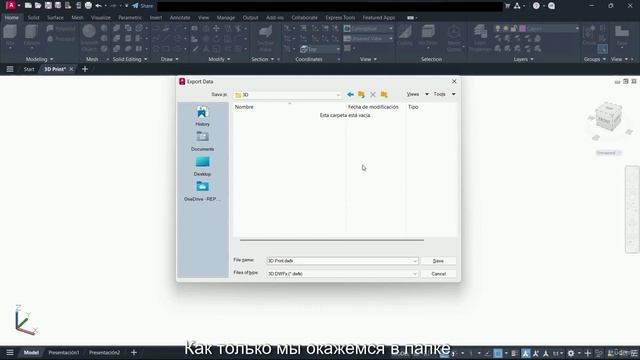This screenshot has width=640, height=360.
Task: Open the OneDrive shortcut in the places sidebar
Action: click(x=202, y=191)
